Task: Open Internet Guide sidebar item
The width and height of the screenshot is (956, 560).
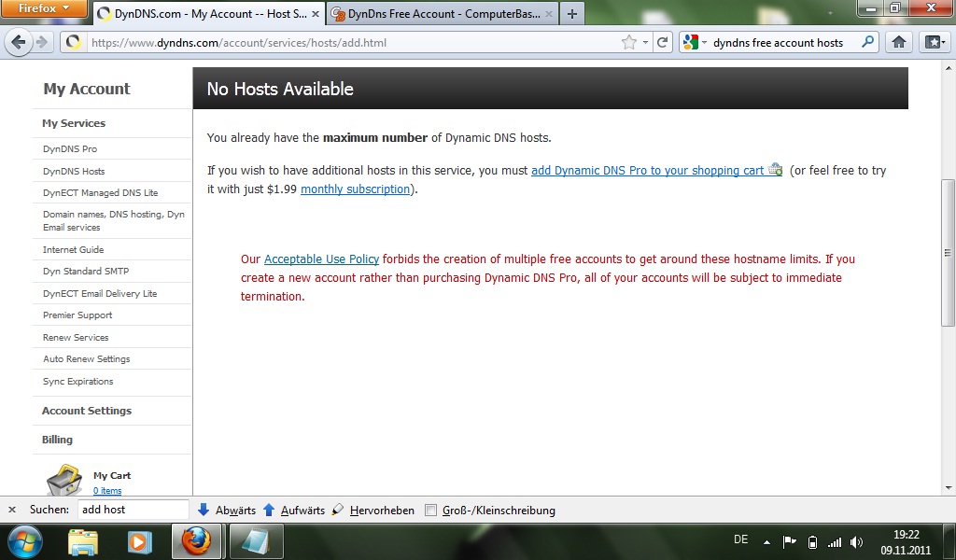Action: (73, 249)
